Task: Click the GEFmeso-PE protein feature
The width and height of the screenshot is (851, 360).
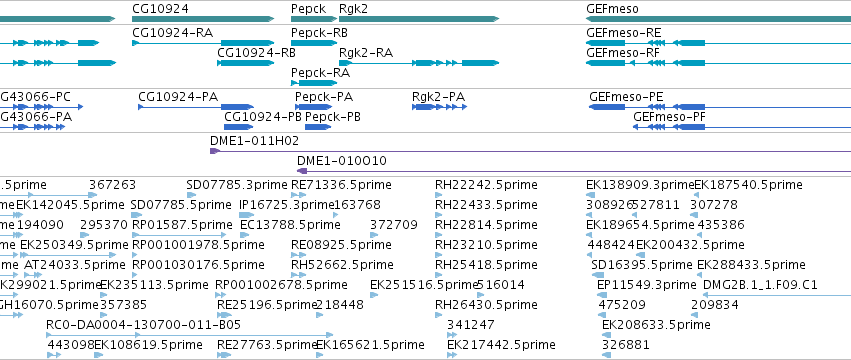Action: (720, 107)
